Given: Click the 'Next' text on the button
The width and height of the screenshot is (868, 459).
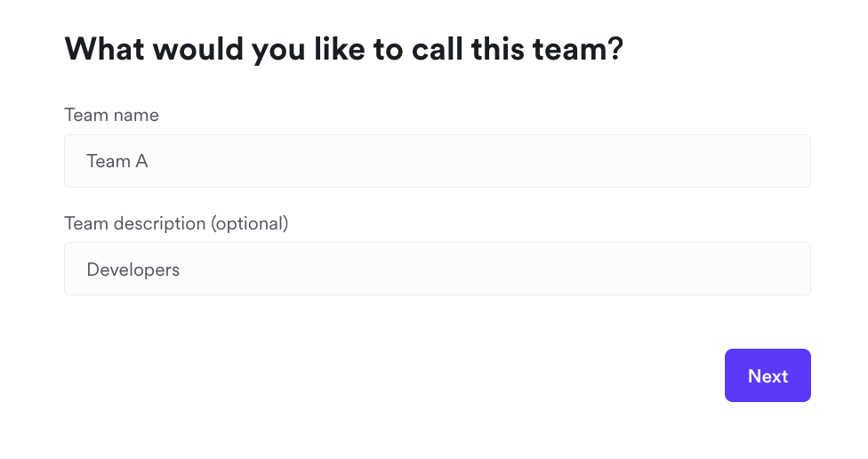Looking at the screenshot, I should click(768, 376).
